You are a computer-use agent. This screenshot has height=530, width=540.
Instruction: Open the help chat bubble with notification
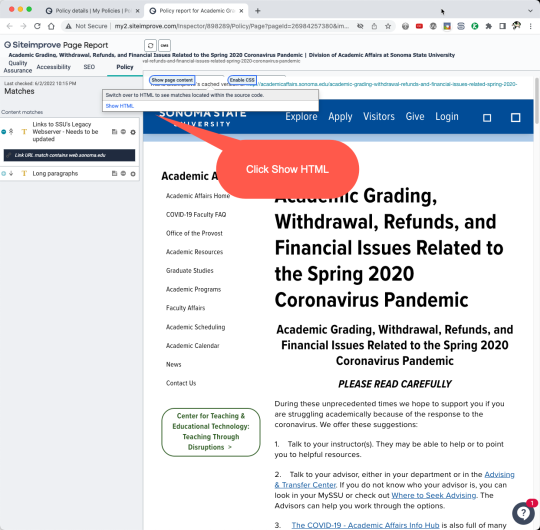[x=523, y=513]
